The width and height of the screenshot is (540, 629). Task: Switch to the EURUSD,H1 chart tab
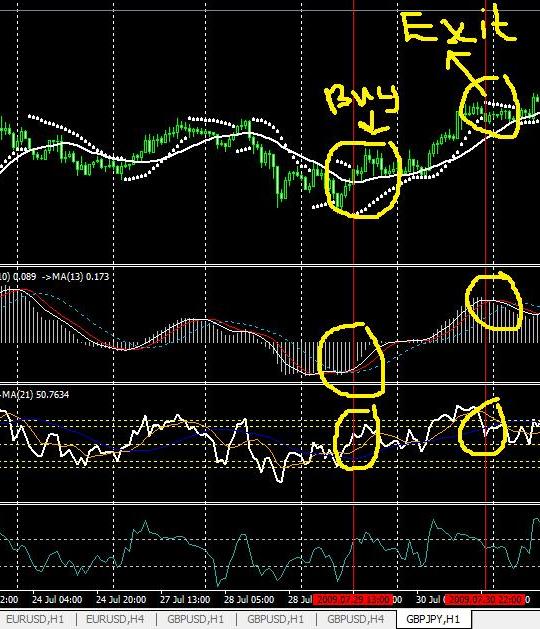[35, 619]
